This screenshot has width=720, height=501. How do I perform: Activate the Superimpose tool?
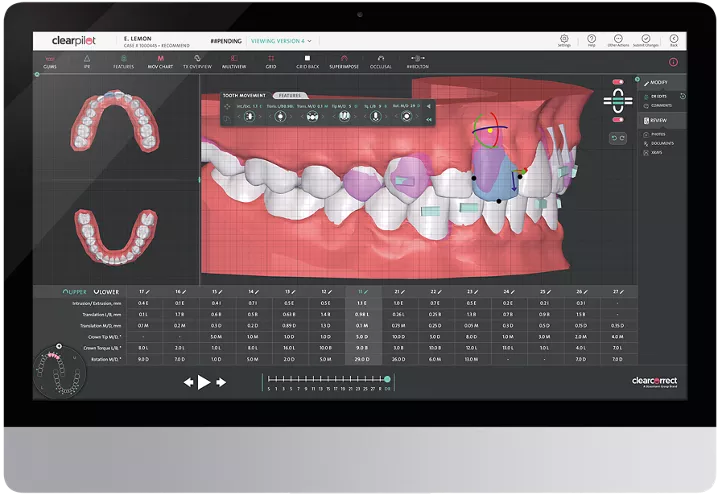(344, 62)
